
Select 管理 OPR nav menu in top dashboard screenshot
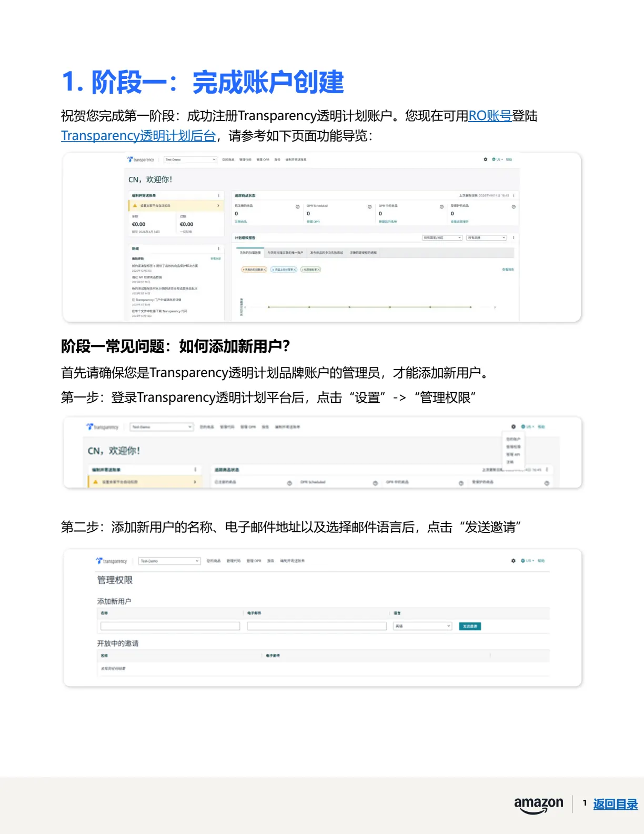[263, 160]
